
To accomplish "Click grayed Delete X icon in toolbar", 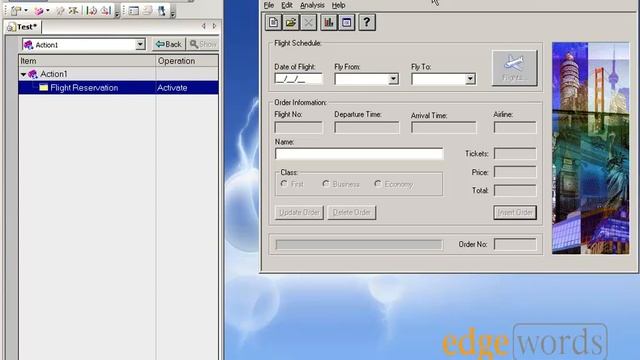I will 309,22.
